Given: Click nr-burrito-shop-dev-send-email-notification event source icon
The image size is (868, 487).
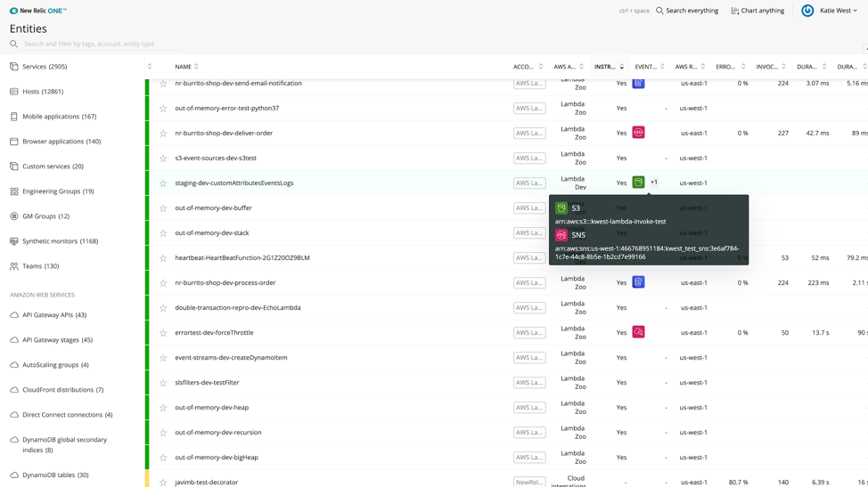Looking at the screenshot, I should pyautogui.click(x=638, y=83).
